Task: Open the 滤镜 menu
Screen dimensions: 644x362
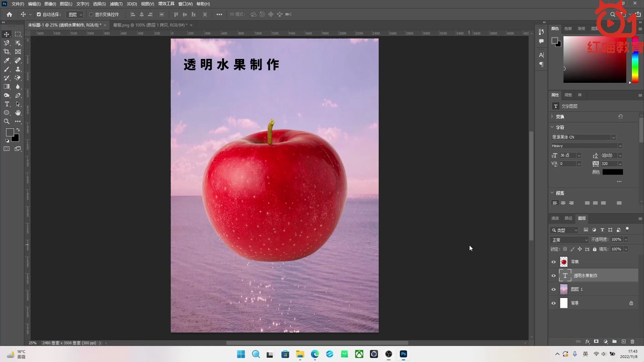Action: pos(116,4)
